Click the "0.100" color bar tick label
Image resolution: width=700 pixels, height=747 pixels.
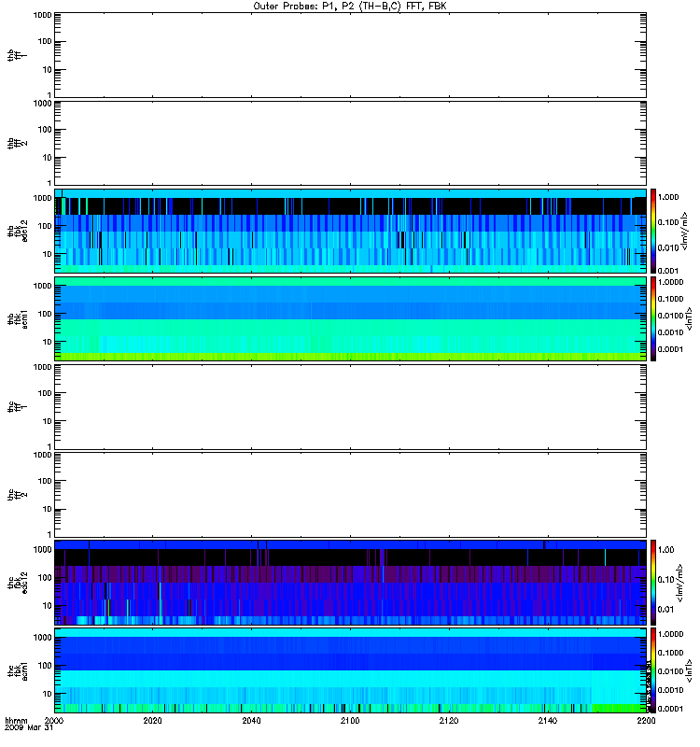668,222
